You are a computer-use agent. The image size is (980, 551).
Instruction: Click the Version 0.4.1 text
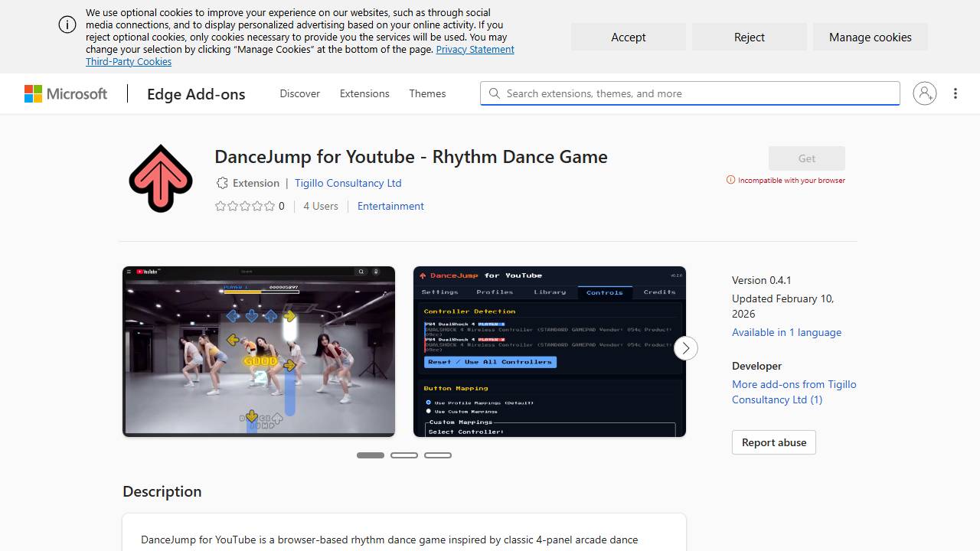(x=762, y=280)
